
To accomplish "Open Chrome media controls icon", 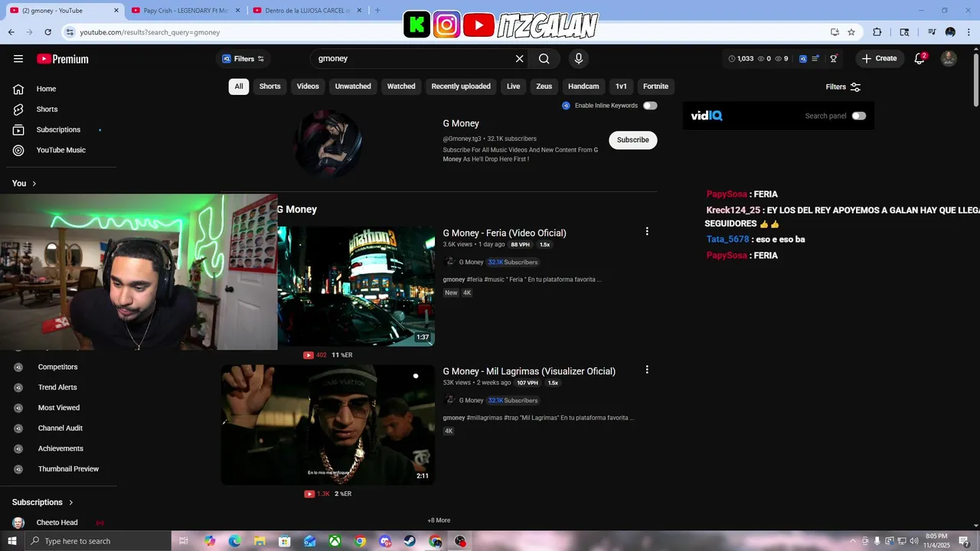I will pos(932,32).
